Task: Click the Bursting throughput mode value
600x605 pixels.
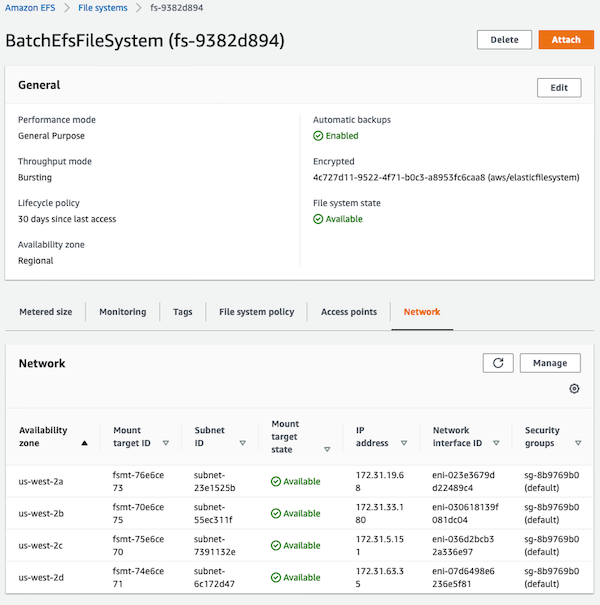Action: click(35, 177)
